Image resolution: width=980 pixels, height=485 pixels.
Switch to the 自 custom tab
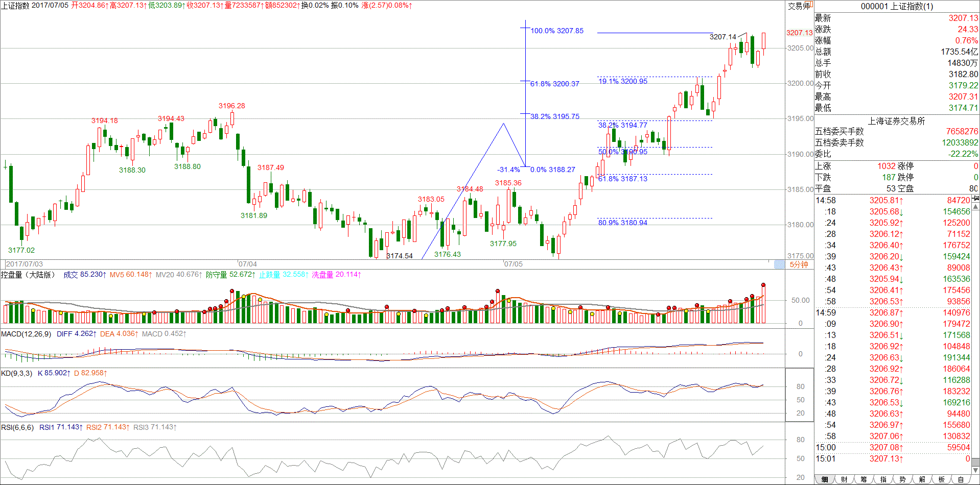(961, 479)
